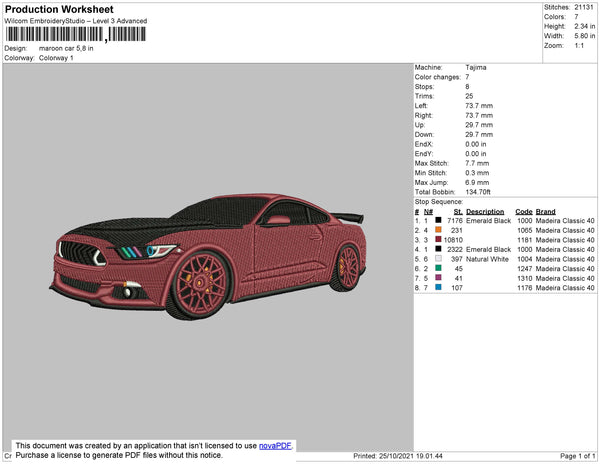Click the embroidered maroon car design preview
The image size is (600, 464).
tap(207, 257)
